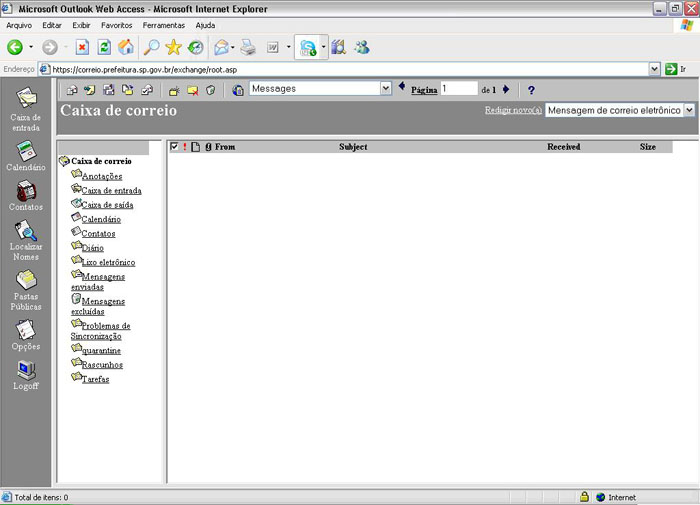This screenshot has width=700, height=505.
Task: Open the Skype icon dropdown arrow
Action: 323,47
